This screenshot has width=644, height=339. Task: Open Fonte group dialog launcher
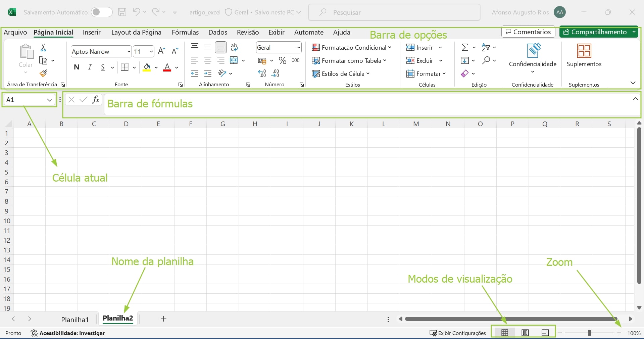pos(181,85)
